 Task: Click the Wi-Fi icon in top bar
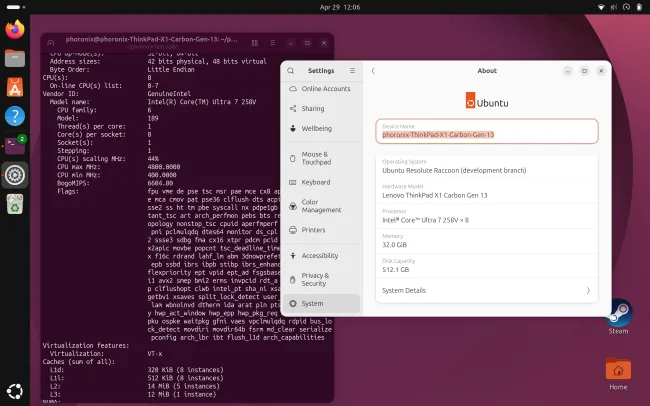coord(601,7)
